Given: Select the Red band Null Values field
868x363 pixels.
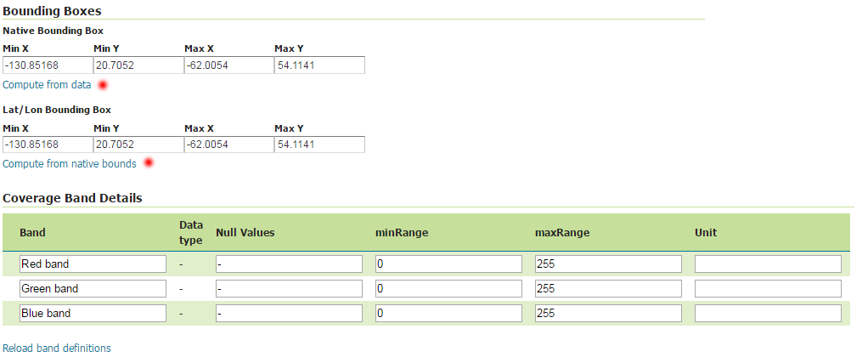Looking at the screenshot, I should (x=289, y=264).
